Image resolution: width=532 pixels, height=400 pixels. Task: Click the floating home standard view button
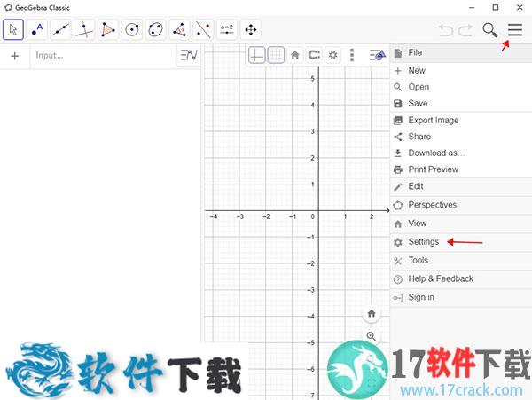372,313
